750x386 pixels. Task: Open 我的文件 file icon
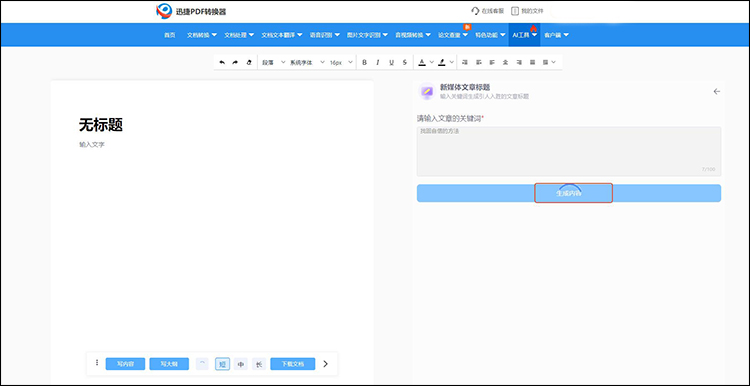pyautogui.click(x=515, y=11)
